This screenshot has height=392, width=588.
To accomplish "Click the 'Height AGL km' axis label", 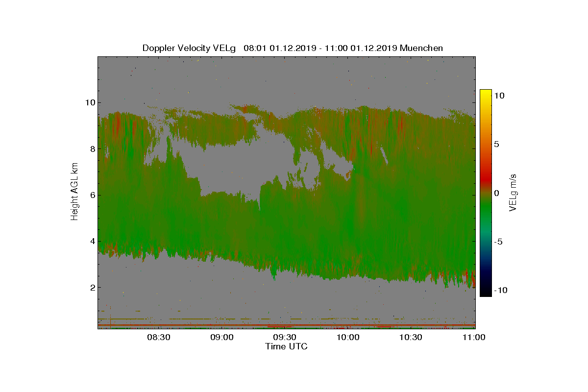I will tap(74, 192).
